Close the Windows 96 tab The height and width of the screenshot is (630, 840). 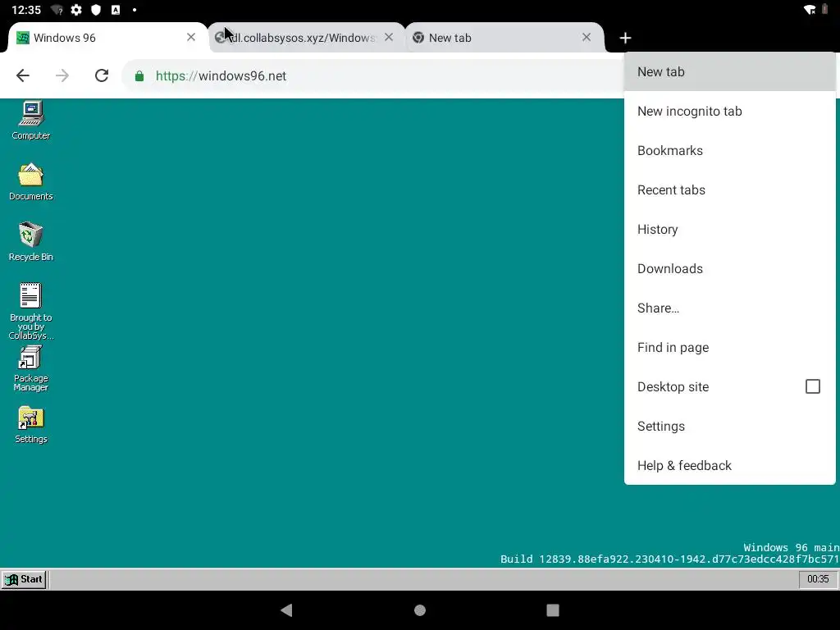pyautogui.click(x=190, y=37)
